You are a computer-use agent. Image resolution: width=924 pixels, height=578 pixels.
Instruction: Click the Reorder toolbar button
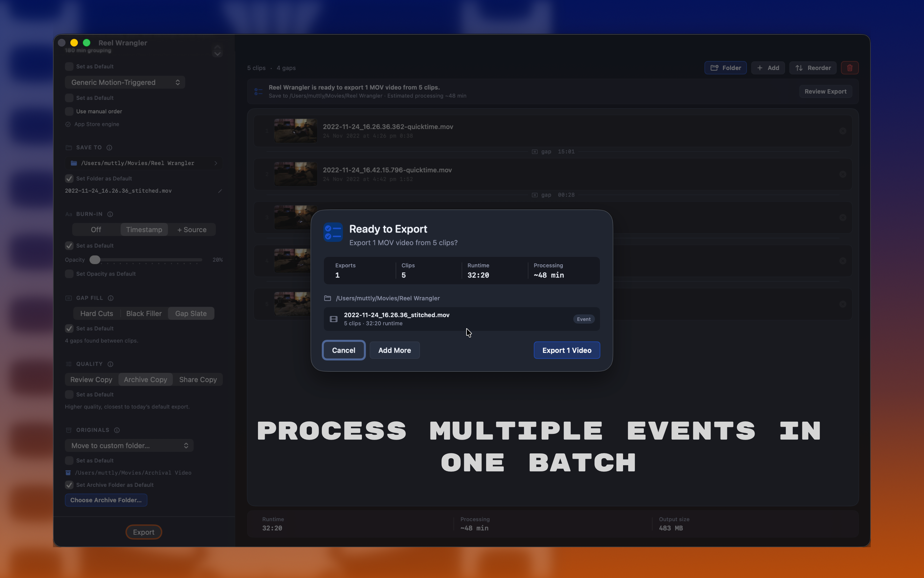813,68
